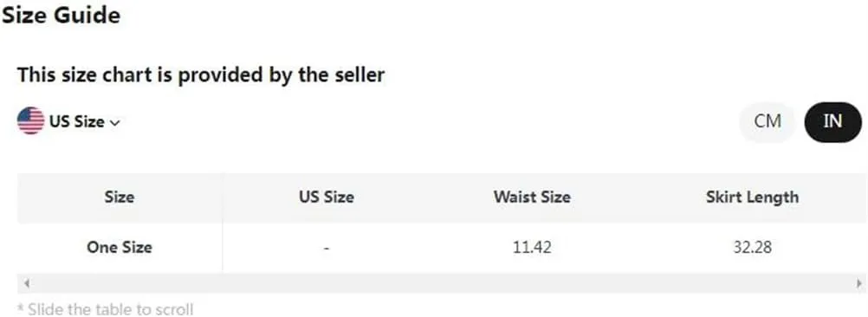The width and height of the screenshot is (868, 317).
Task: Click the US flag icon
Action: point(31,121)
